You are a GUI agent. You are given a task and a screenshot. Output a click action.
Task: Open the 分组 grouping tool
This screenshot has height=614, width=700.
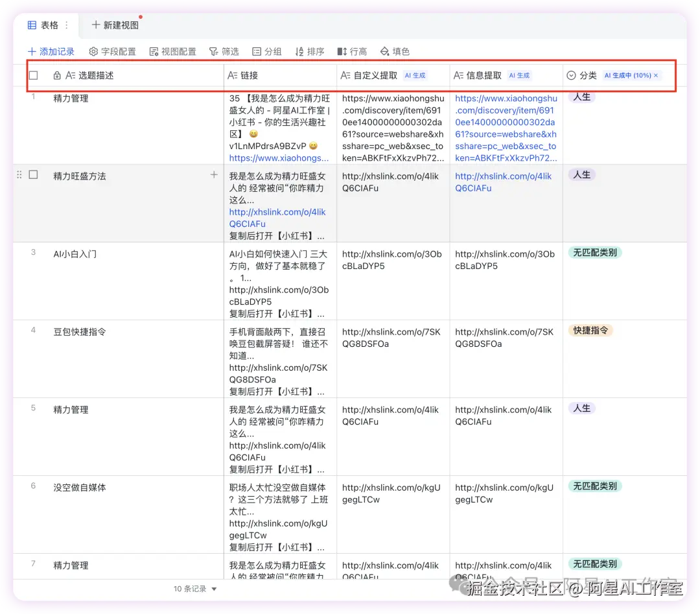267,51
